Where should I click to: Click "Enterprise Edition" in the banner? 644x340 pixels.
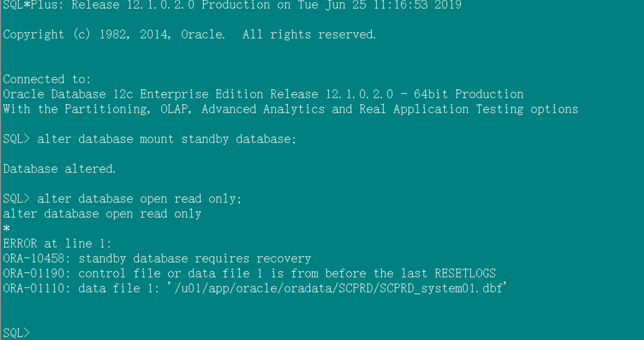point(201,94)
